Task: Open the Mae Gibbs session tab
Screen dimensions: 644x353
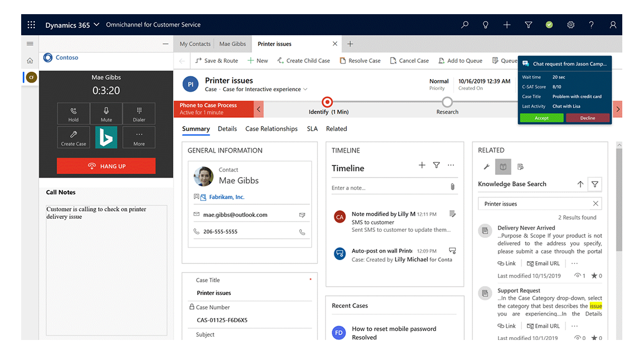Action: tap(232, 44)
